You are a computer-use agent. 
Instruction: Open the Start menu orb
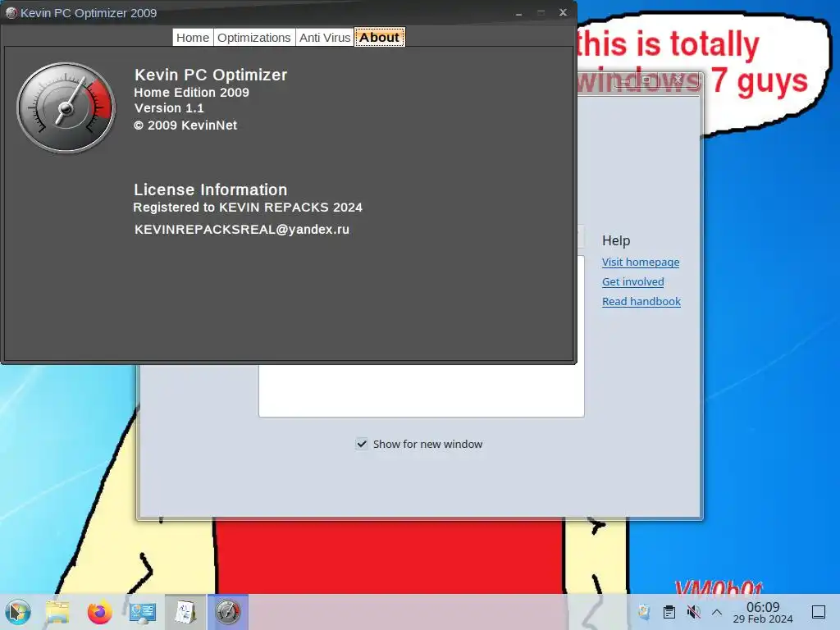[18, 612]
